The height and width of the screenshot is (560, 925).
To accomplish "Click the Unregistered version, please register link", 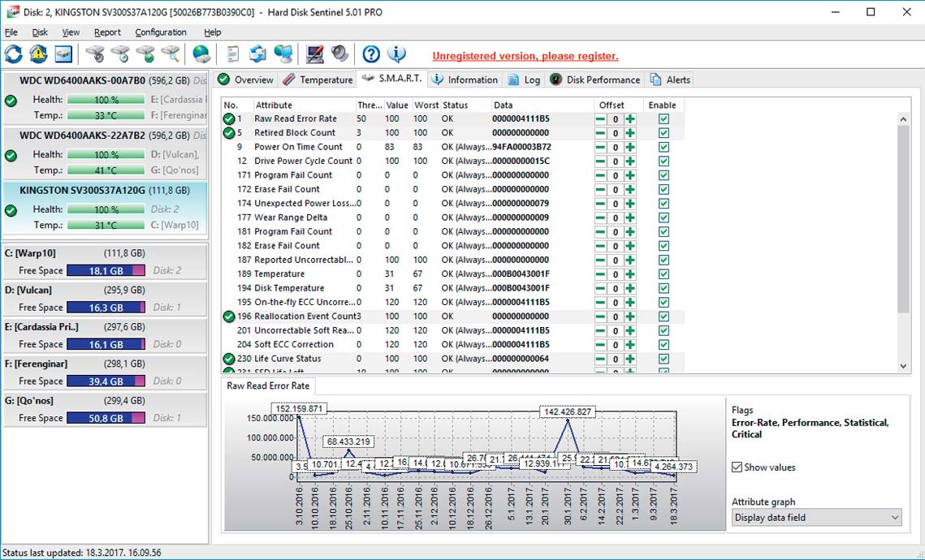I will (525, 56).
